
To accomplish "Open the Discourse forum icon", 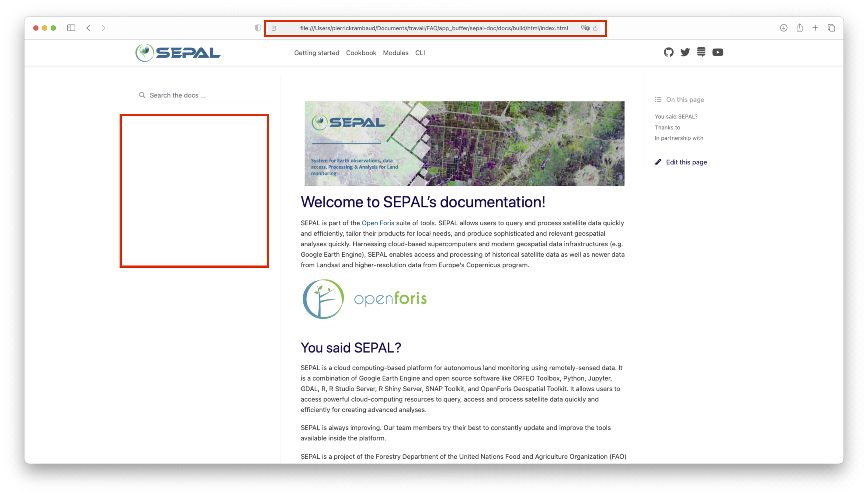I will click(701, 52).
